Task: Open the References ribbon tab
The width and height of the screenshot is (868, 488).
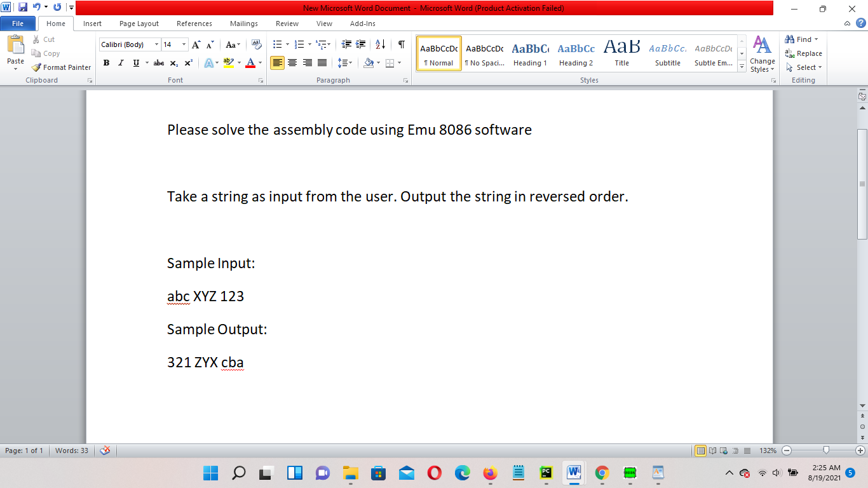Action: pyautogui.click(x=194, y=24)
